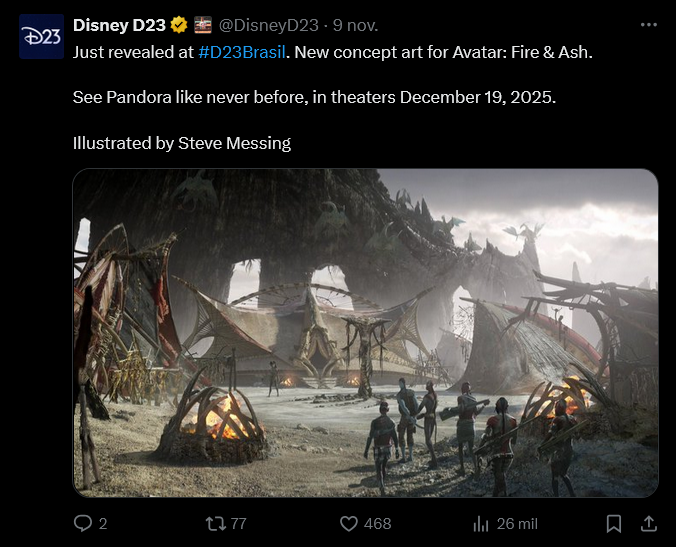Click the 468 likes count

point(377,523)
